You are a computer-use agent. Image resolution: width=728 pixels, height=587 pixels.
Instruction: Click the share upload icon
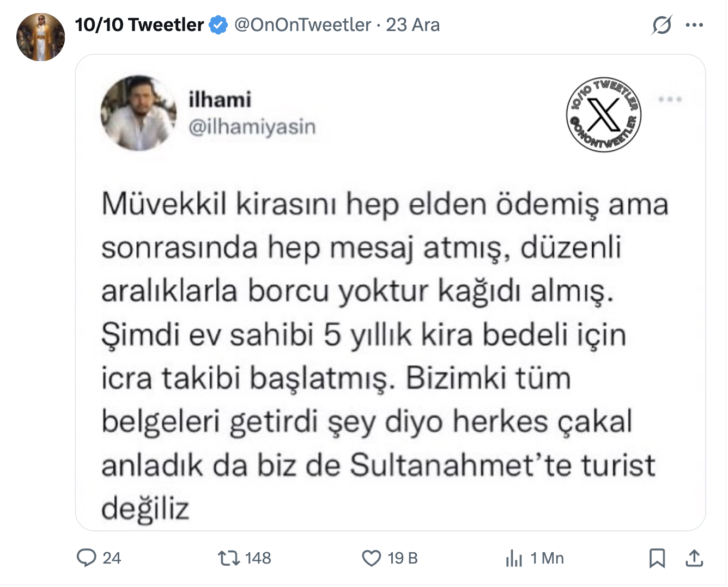(x=694, y=558)
